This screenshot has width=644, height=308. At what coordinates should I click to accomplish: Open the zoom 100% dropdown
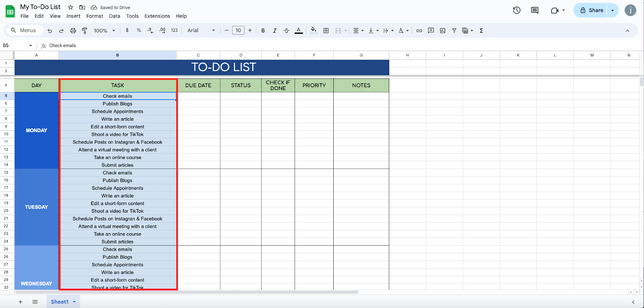pos(105,31)
